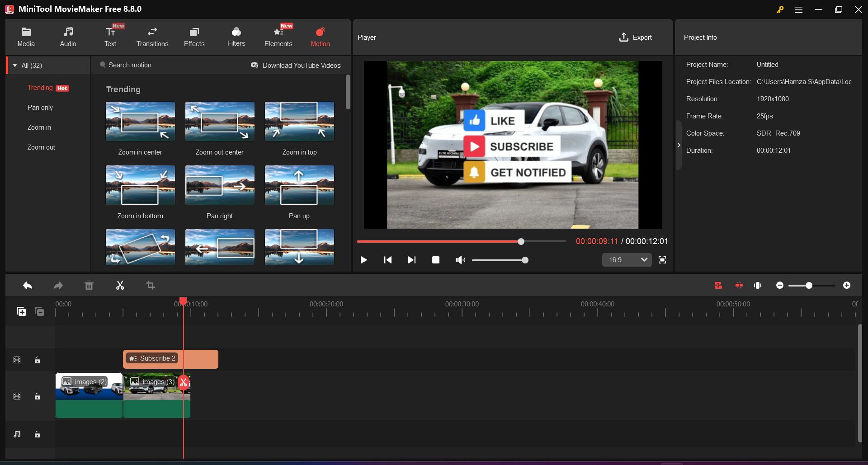868x465 pixels.
Task: Collapse the All (32) category arrow
Action: pyautogui.click(x=15, y=66)
